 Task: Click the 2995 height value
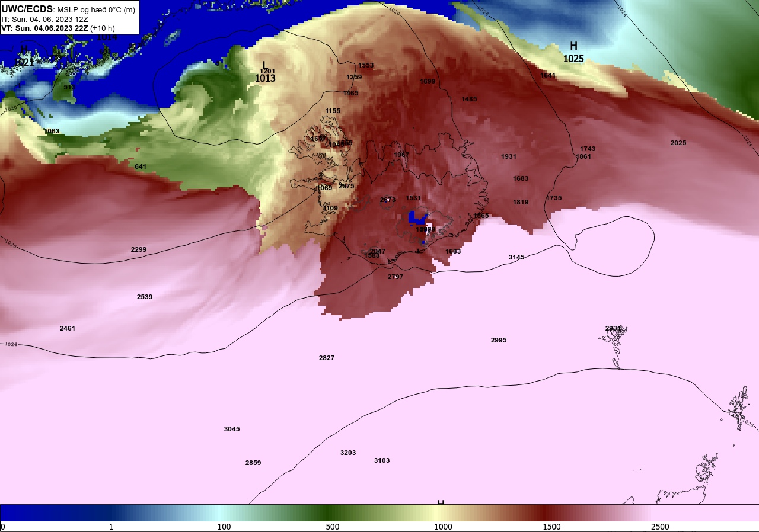point(499,340)
